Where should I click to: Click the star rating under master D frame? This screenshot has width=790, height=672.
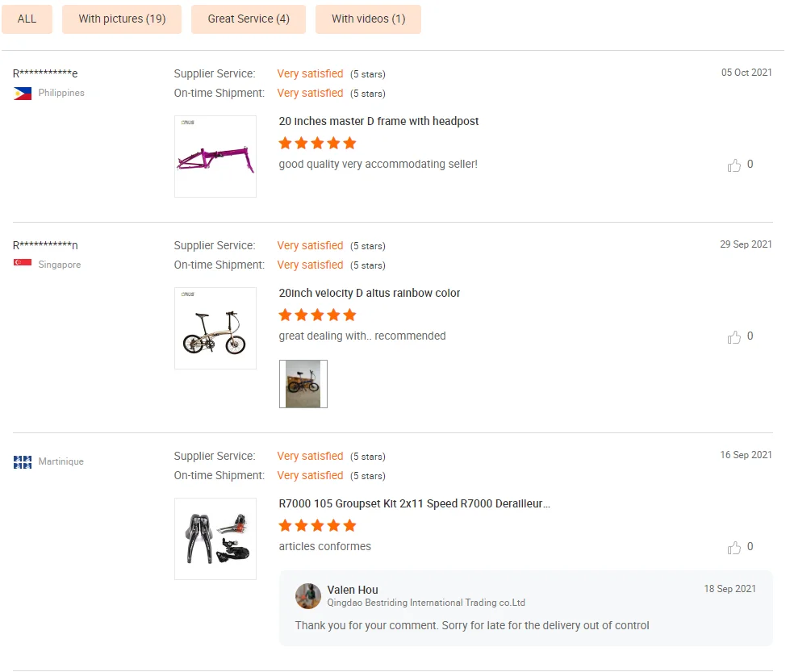click(x=317, y=144)
